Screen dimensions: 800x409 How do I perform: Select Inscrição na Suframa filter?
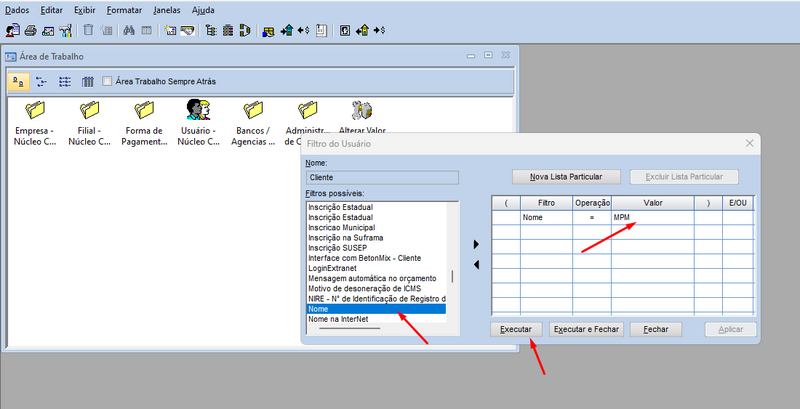tap(376, 238)
